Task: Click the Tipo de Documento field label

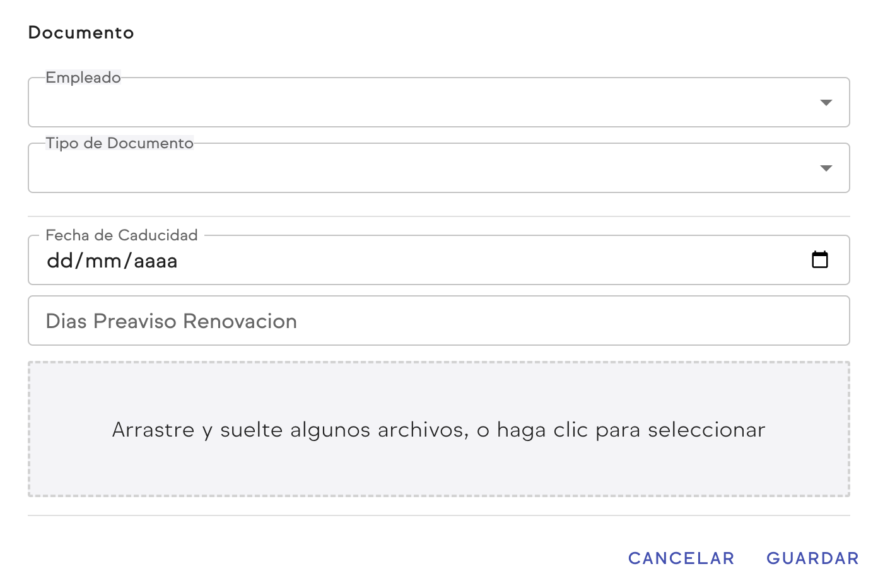Action: point(119,143)
